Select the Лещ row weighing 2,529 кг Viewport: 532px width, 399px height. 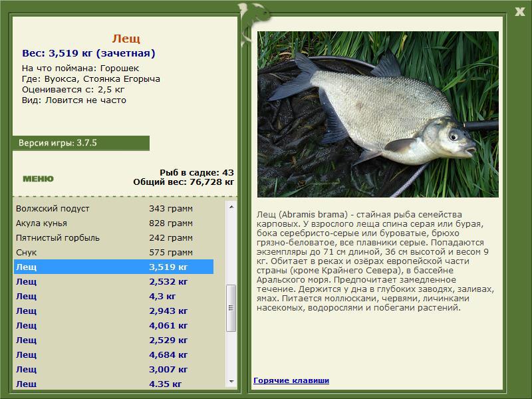114,340
